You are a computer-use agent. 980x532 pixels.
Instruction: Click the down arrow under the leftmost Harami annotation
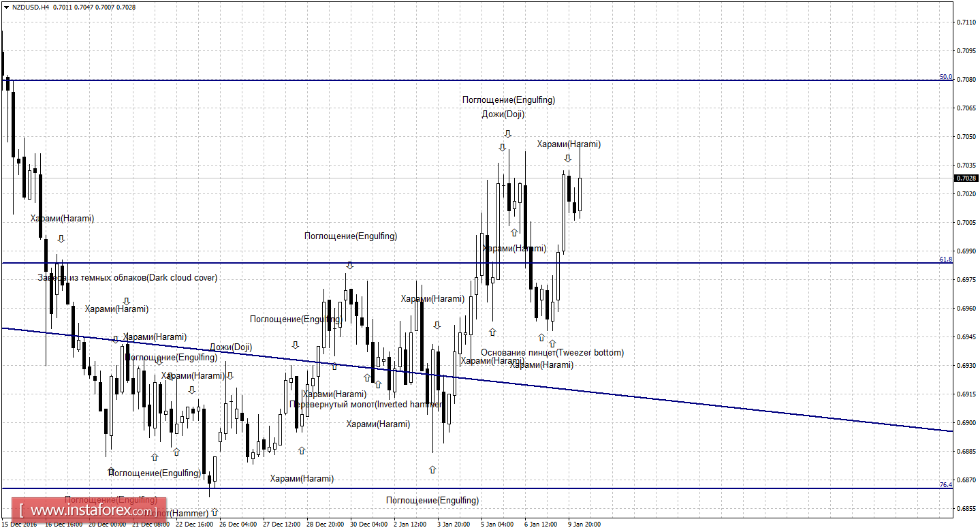tap(61, 238)
